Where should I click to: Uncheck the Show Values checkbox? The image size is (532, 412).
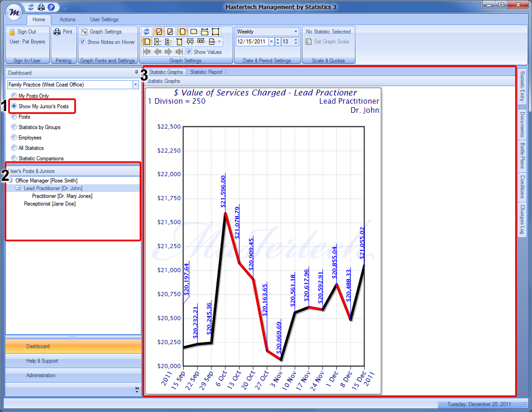(189, 52)
